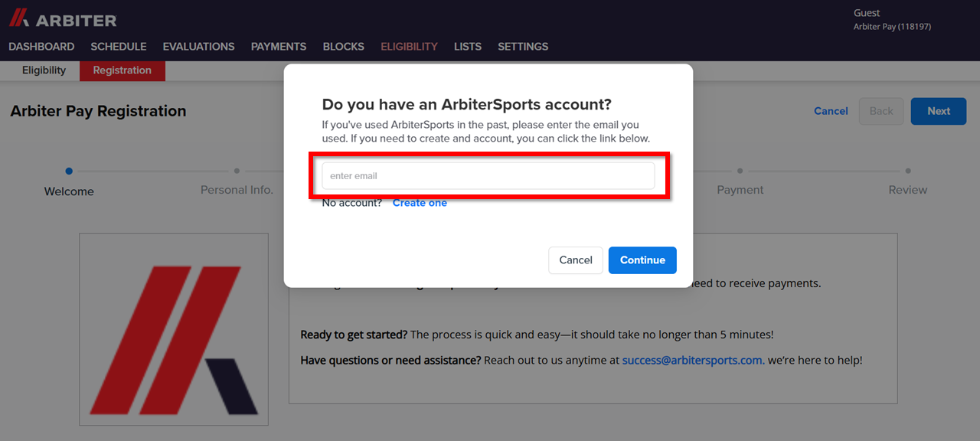Select the Welcome step marker dot
The image size is (980, 441).
(69, 171)
